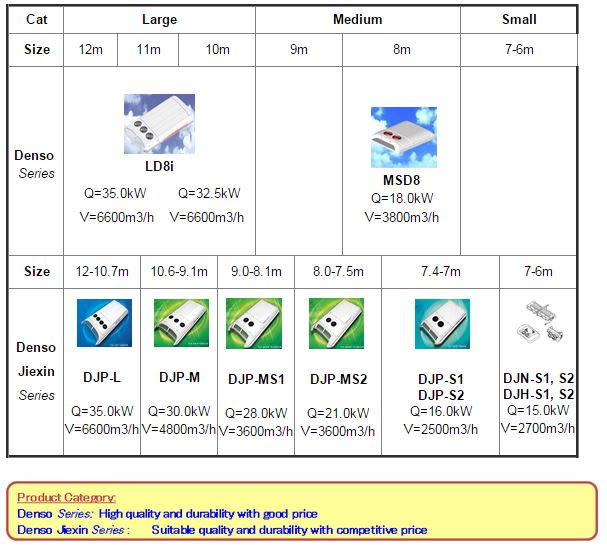This screenshot has width=607, height=548.
Task: Select the 'Small' category header
Action: [519, 19]
